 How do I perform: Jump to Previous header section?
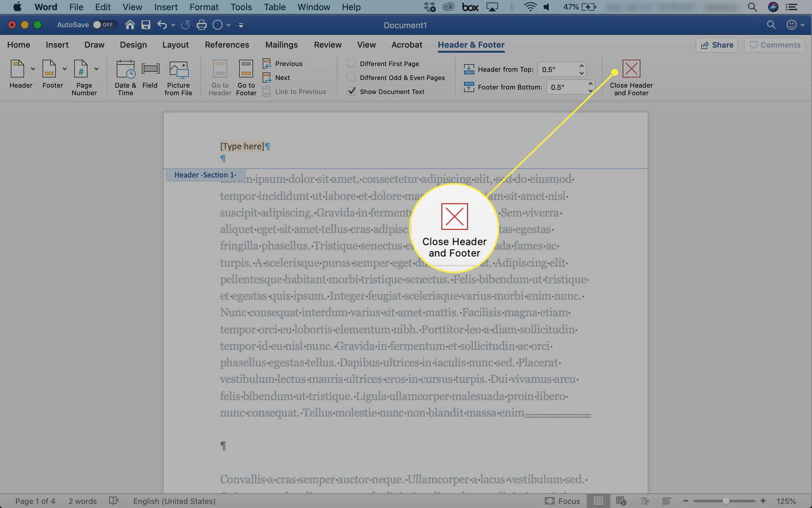(283, 64)
